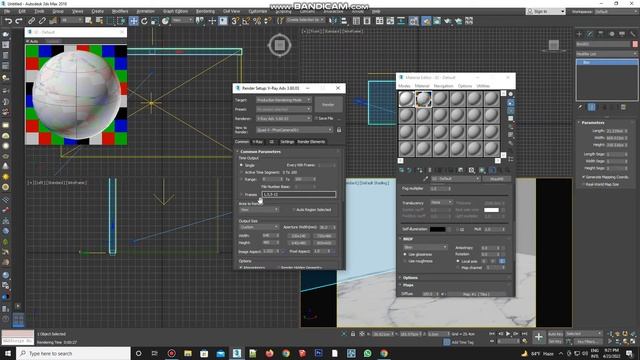Turn on Angle Snap toggle icon

click(246, 21)
